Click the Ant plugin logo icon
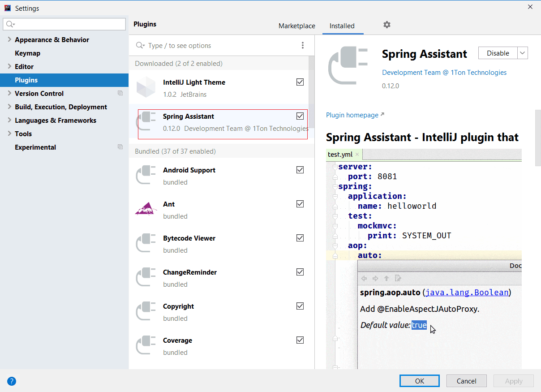This screenshot has width=541, height=392. 146,209
